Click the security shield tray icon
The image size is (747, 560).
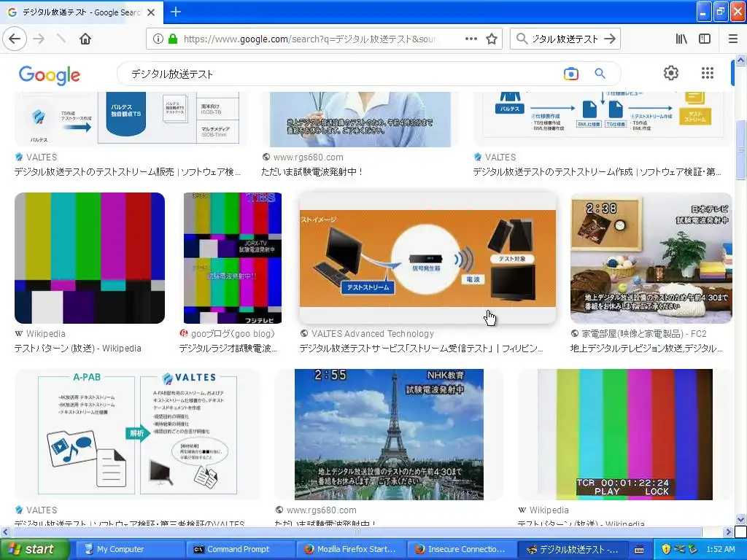tap(666, 549)
